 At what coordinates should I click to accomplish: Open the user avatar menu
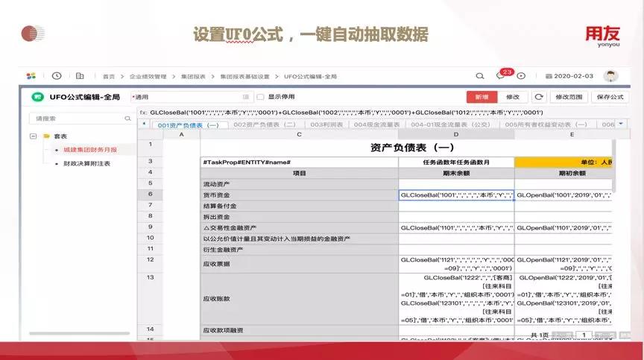[x=610, y=76]
